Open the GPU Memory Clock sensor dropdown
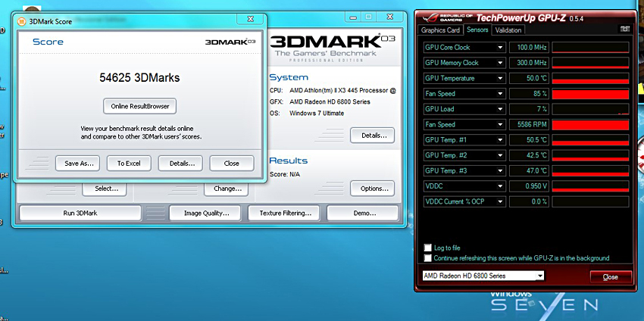Screen dimensions: 644x321 pos(500,63)
